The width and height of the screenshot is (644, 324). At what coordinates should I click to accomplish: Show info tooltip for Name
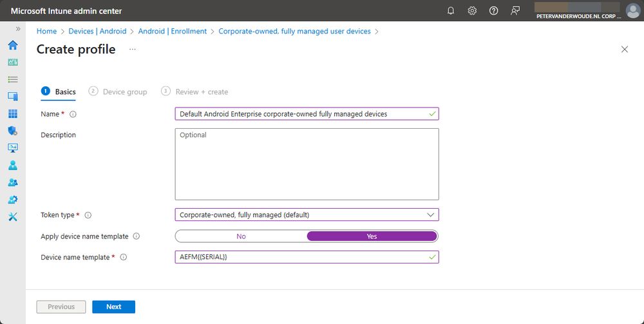click(73, 114)
